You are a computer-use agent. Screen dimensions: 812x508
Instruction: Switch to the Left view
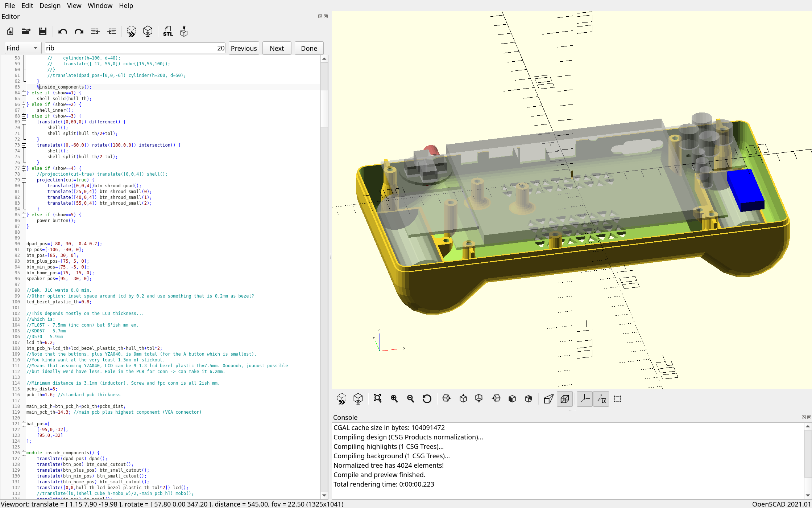496,399
